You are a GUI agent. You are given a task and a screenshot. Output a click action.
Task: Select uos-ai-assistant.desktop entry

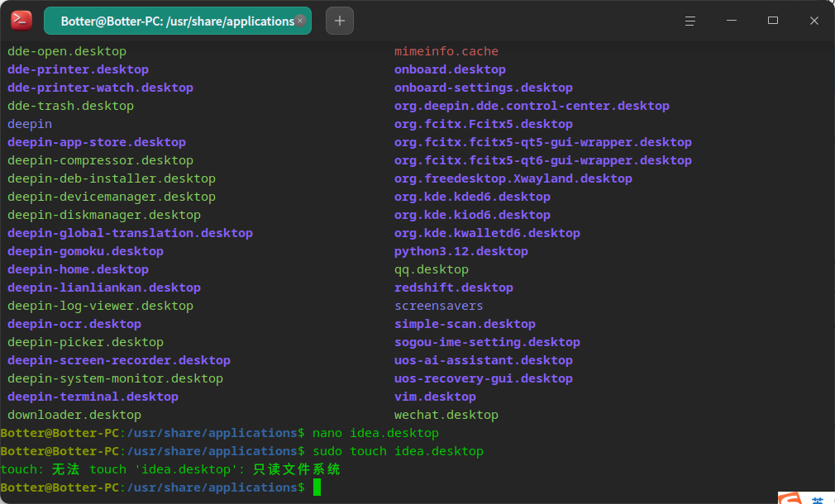484,360
